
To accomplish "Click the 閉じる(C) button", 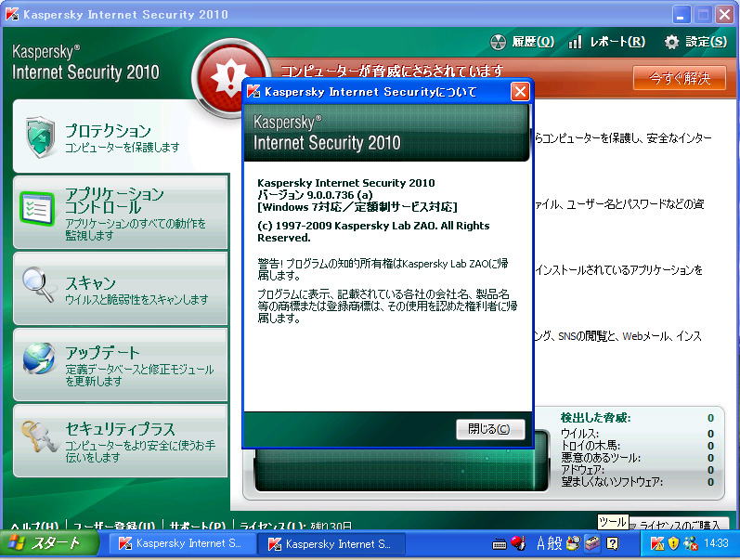I will tap(490, 429).
